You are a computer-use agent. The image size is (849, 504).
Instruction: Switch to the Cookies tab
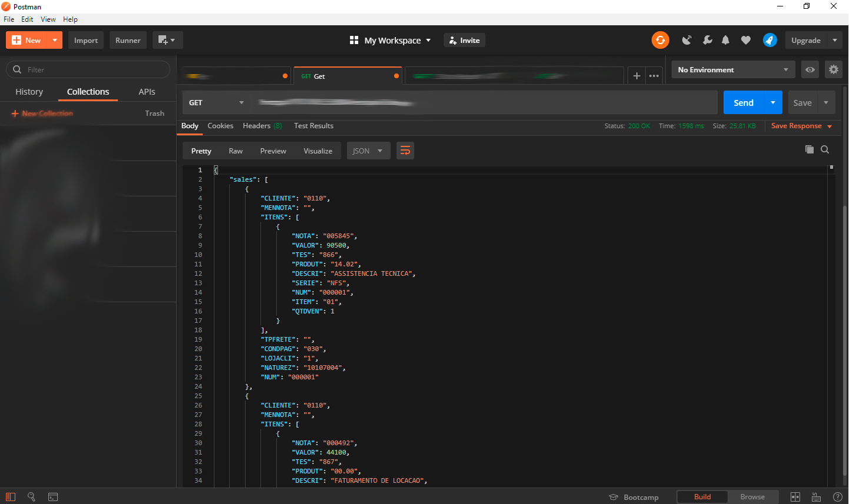coord(220,125)
